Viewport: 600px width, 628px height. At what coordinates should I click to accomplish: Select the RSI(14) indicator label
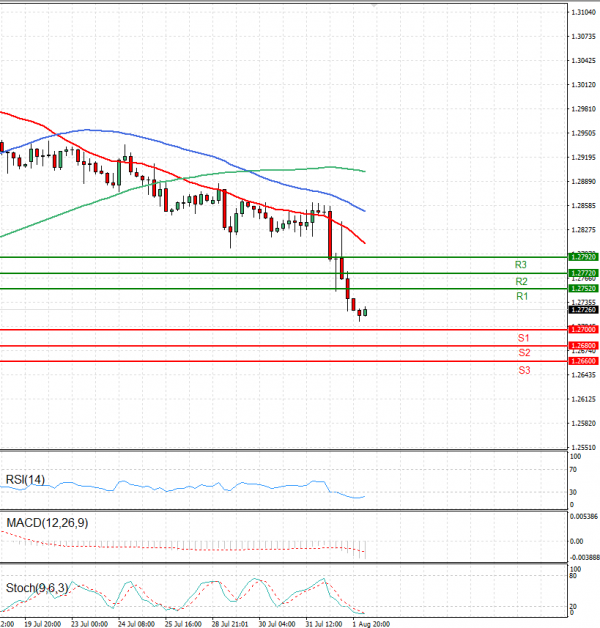[25, 480]
